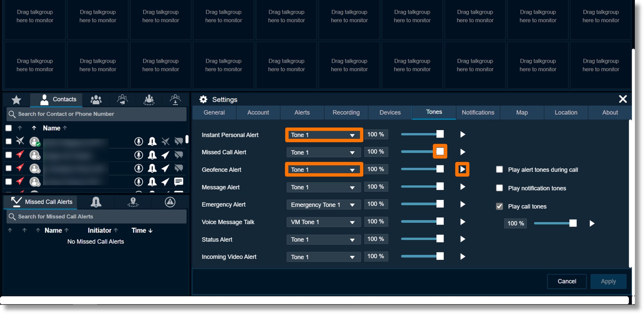Enable Play alert tones during call checkbox

point(498,169)
